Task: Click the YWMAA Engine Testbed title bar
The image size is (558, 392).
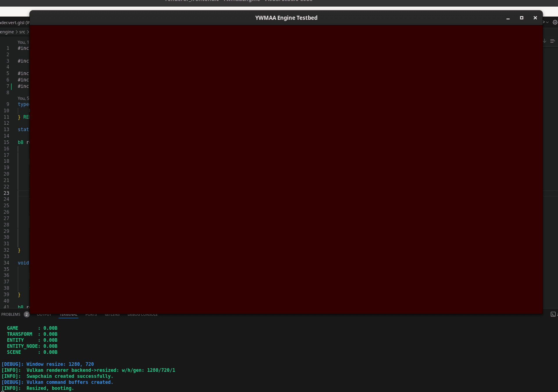Action: [x=286, y=18]
